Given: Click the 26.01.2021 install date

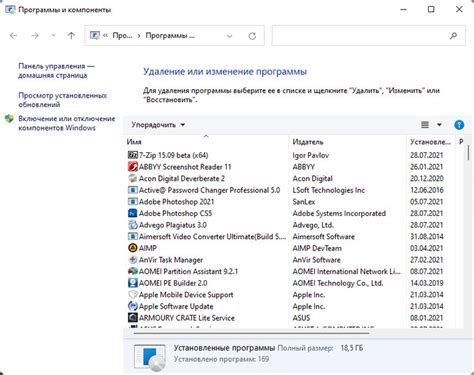Looking at the screenshot, I should tap(427, 167).
